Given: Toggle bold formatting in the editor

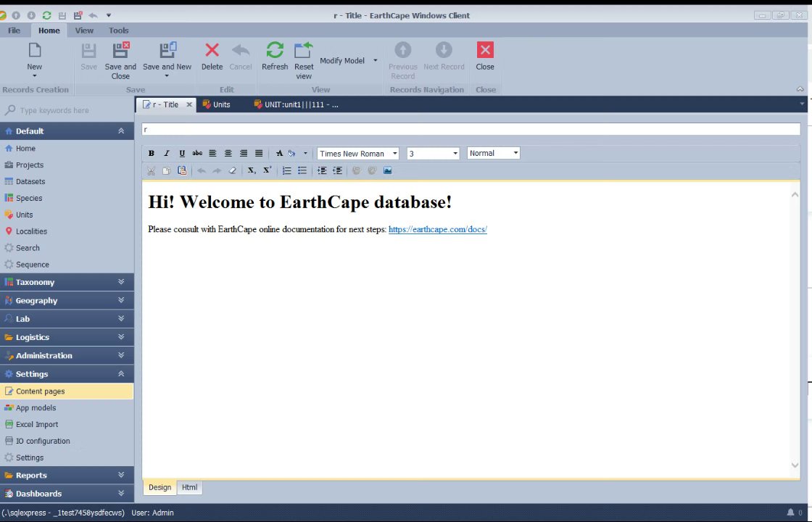Looking at the screenshot, I should point(152,153).
